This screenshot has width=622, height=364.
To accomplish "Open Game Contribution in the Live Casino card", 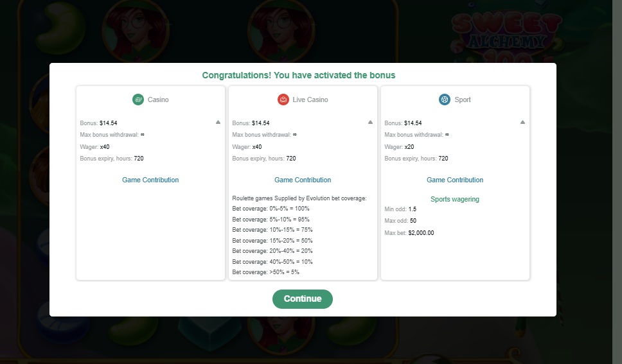I will coord(303,180).
